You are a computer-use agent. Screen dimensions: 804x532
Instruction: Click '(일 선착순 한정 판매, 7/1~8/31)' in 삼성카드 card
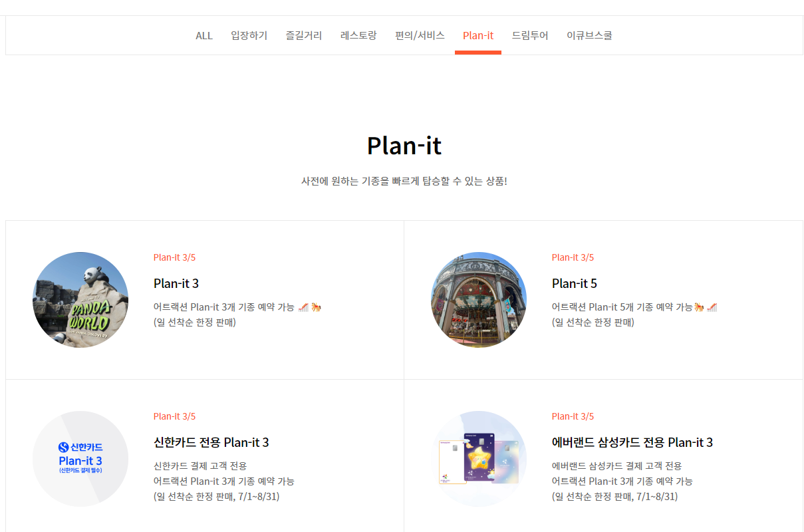pos(615,497)
